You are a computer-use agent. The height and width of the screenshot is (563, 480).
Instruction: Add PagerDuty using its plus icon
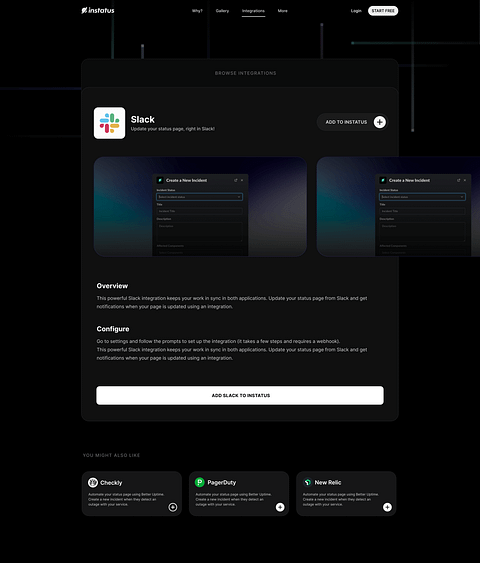[x=280, y=507]
